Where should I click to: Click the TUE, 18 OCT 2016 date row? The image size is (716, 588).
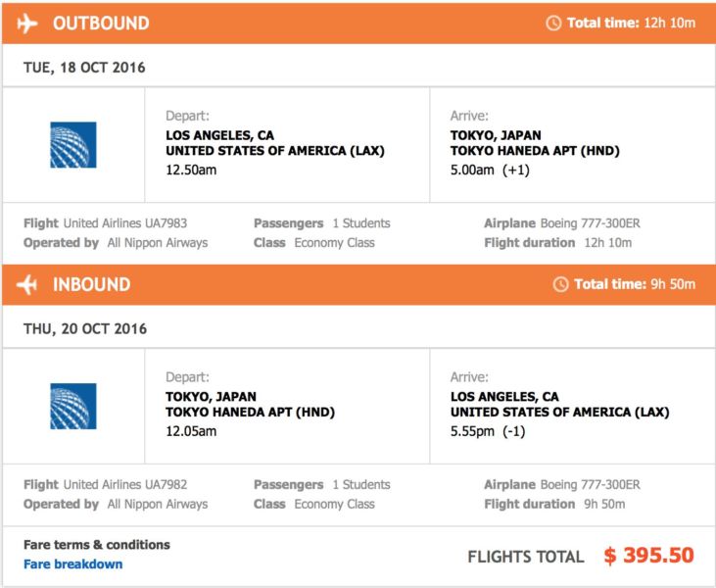[85, 68]
